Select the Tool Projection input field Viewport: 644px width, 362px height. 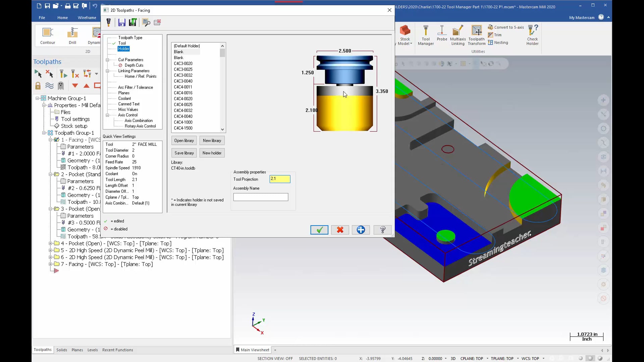click(x=280, y=179)
